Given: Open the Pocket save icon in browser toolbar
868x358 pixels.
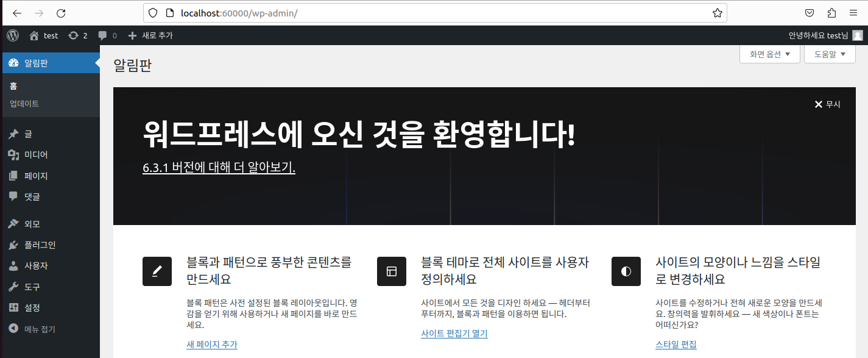Looking at the screenshot, I should pos(810,13).
